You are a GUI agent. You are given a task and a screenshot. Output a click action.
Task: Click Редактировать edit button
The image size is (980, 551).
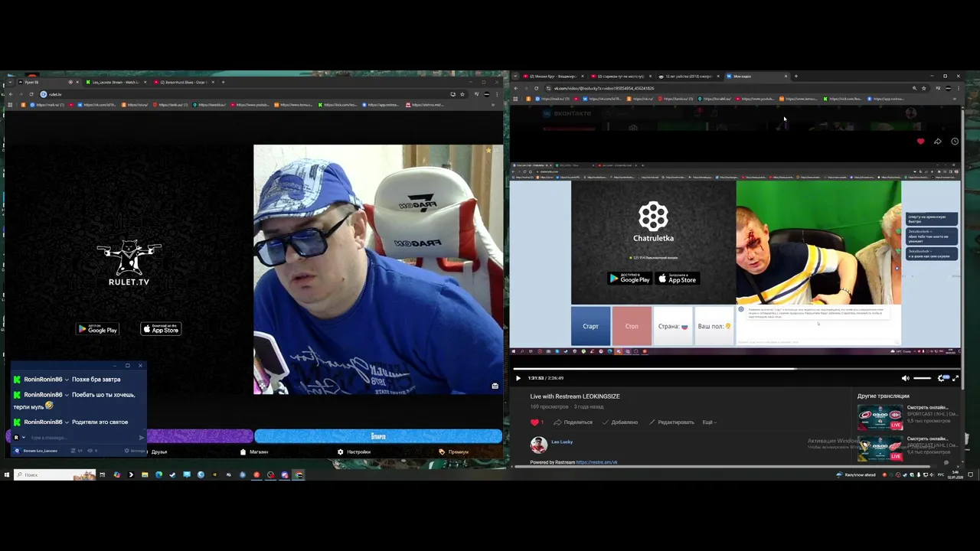pyautogui.click(x=672, y=422)
